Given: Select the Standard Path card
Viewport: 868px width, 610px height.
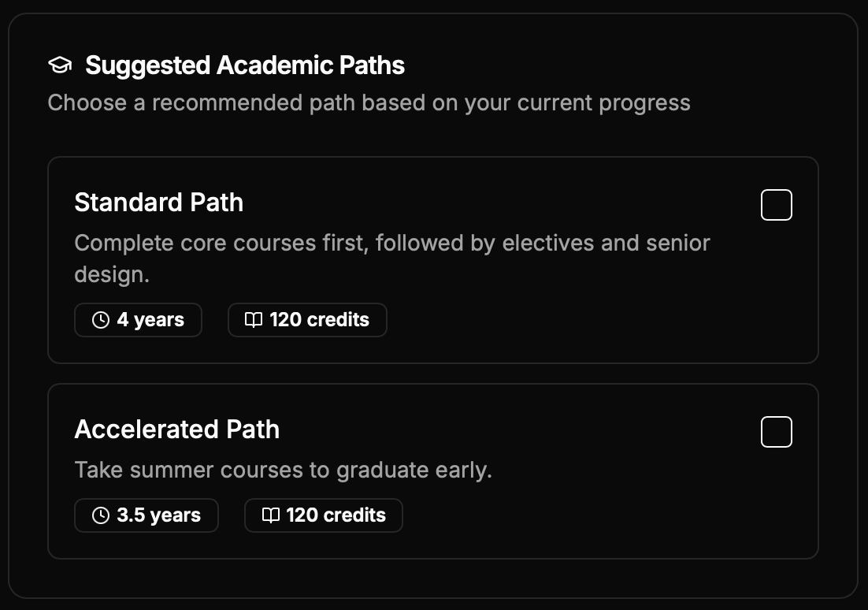Looking at the screenshot, I should coord(433,260).
